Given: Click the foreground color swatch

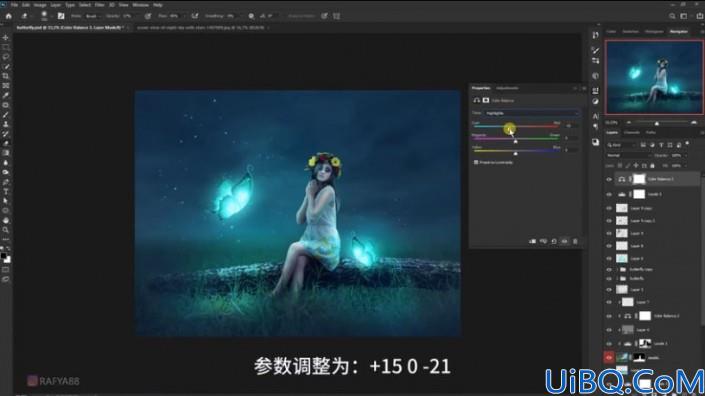Looking at the screenshot, I should (4, 256).
